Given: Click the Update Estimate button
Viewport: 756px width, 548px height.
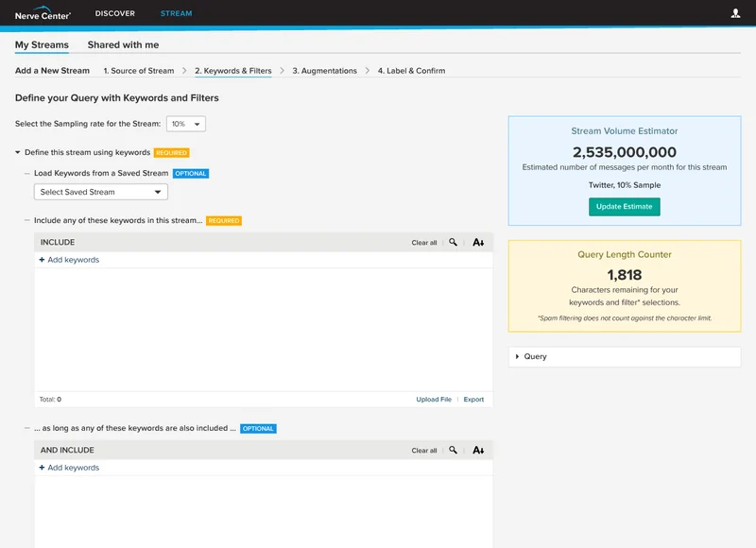Looking at the screenshot, I should point(624,207).
